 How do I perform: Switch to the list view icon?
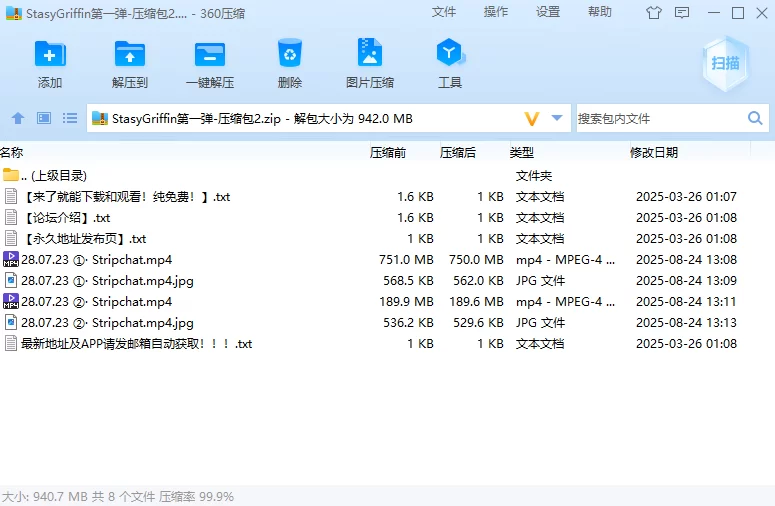pyautogui.click(x=70, y=118)
